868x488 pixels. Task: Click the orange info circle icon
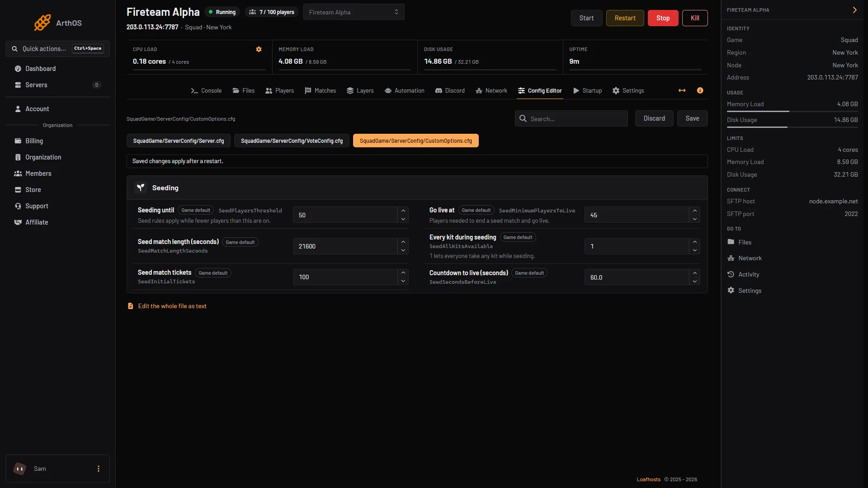(700, 91)
